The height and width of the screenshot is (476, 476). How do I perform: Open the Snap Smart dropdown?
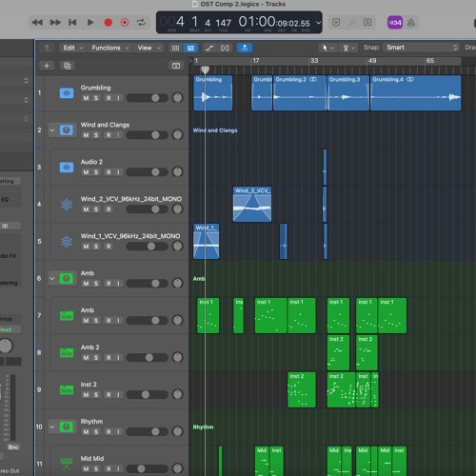422,48
